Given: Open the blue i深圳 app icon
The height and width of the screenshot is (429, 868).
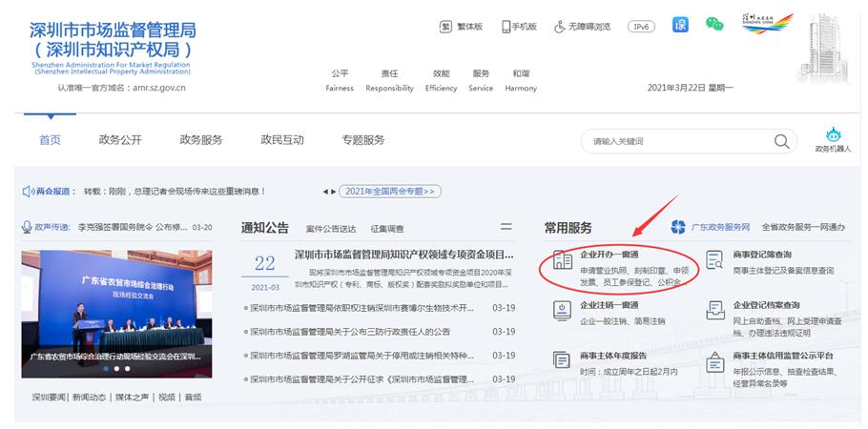Looking at the screenshot, I should point(680,25).
